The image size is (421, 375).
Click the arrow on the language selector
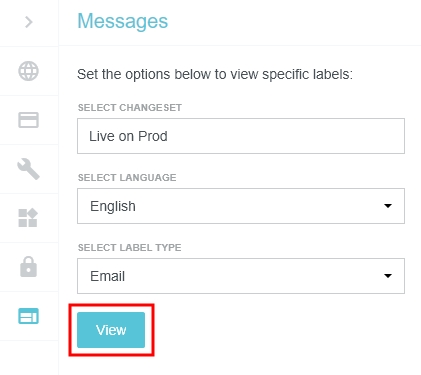[388, 206]
